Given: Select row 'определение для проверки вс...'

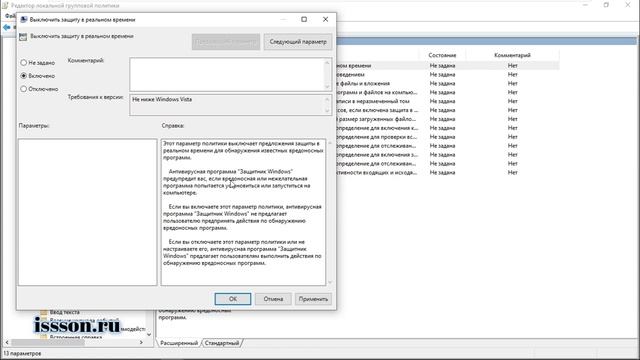Looking at the screenshot, I should click(x=447, y=137).
